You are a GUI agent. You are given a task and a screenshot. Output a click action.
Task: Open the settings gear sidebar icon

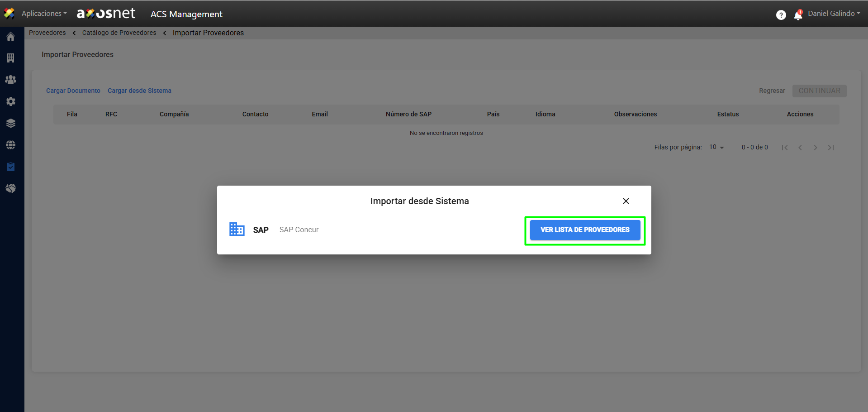pyautogui.click(x=11, y=101)
